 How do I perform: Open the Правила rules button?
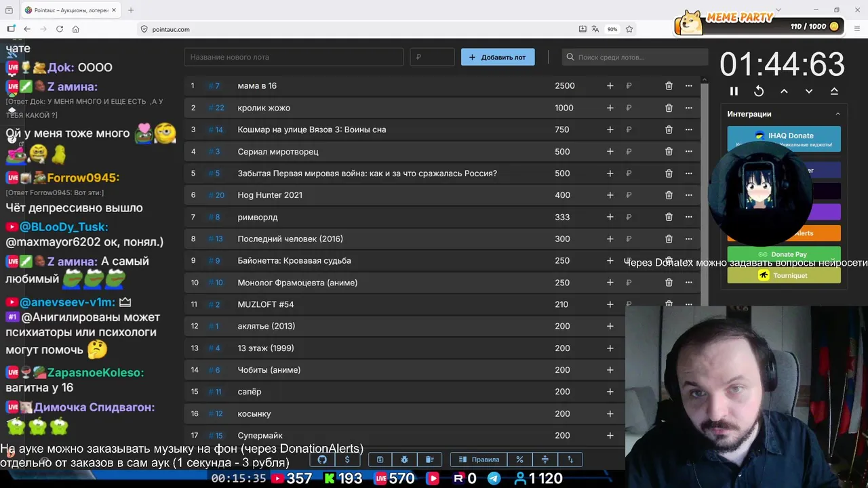479,460
